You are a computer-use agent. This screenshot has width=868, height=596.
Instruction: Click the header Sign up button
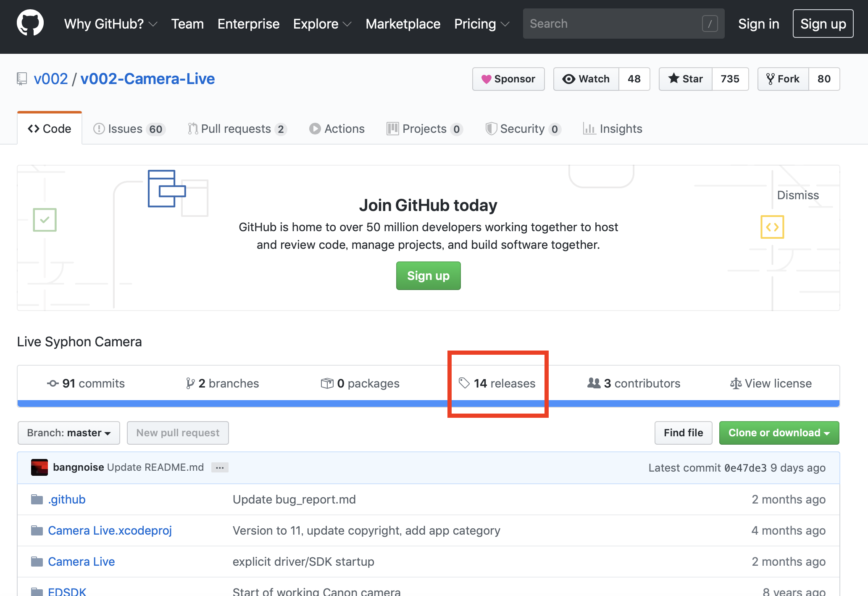click(823, 24)
